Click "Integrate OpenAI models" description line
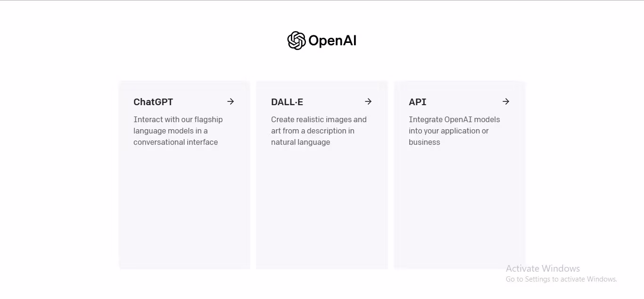The height and width of the screenshot is (299, 644). point(454,119)
